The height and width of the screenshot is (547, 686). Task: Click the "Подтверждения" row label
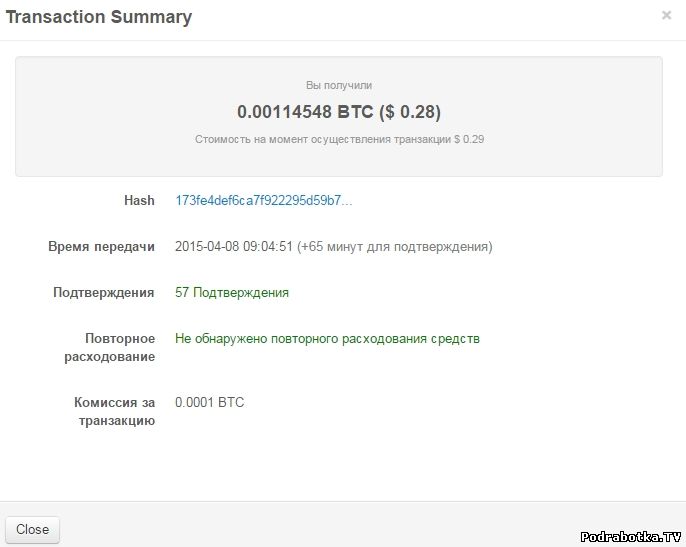pyautogui.click(x=104, y=292)
